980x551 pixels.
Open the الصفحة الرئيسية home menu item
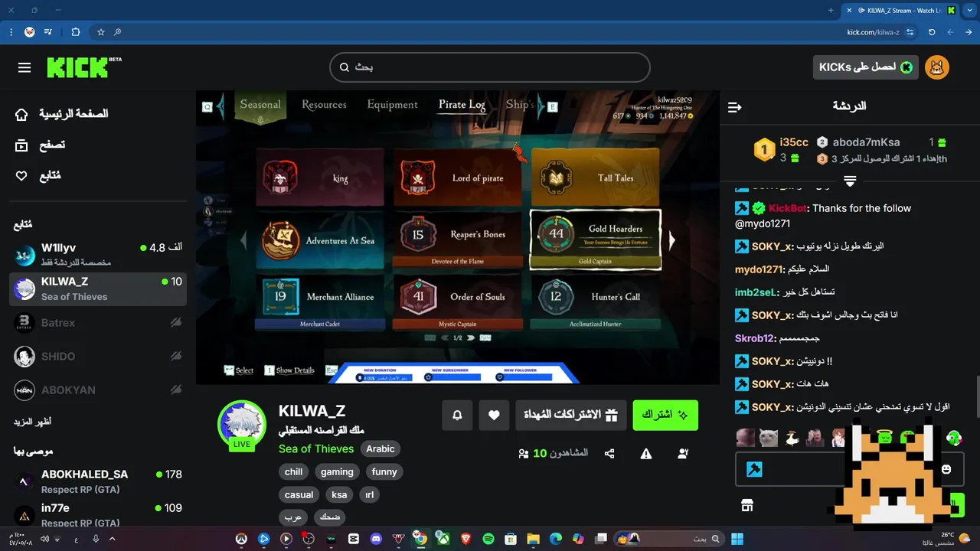click(x=73, y=114)
